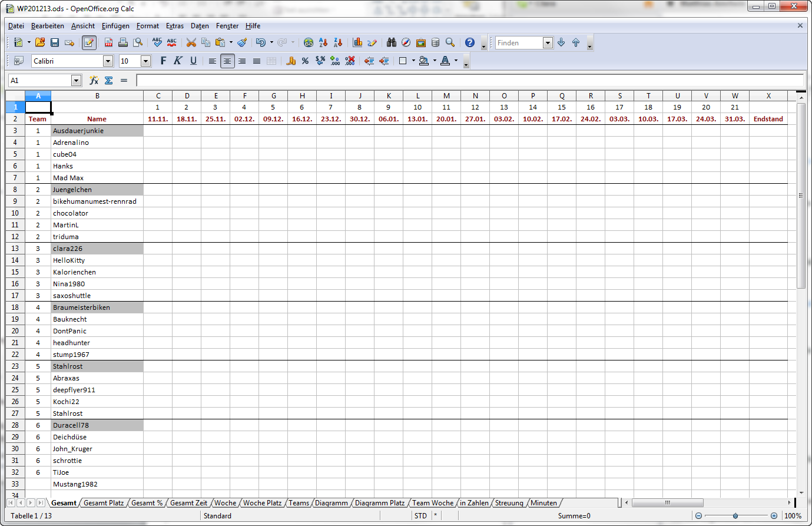
Task: Toggle Edit File mode
Action: click(89, 42)
